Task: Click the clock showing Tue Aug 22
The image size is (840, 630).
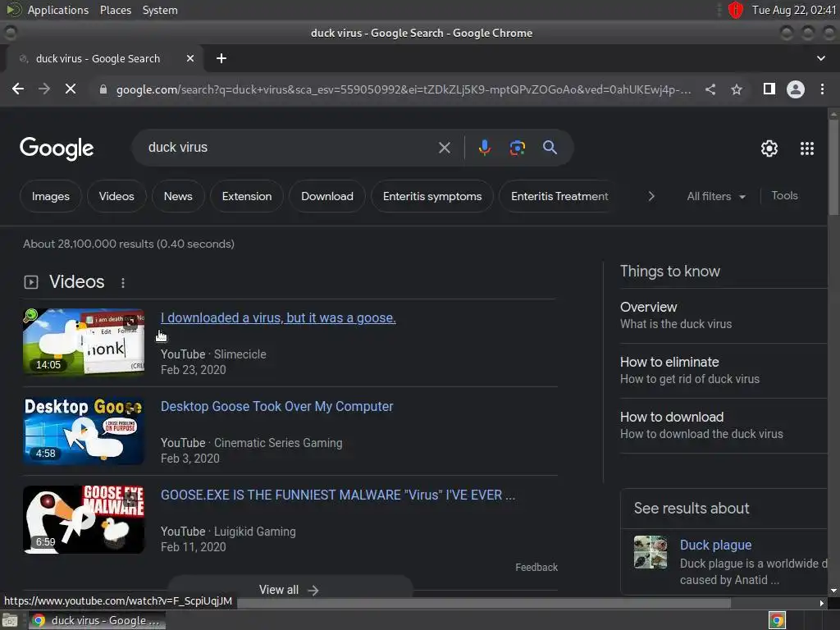Action: pos(793,10)
